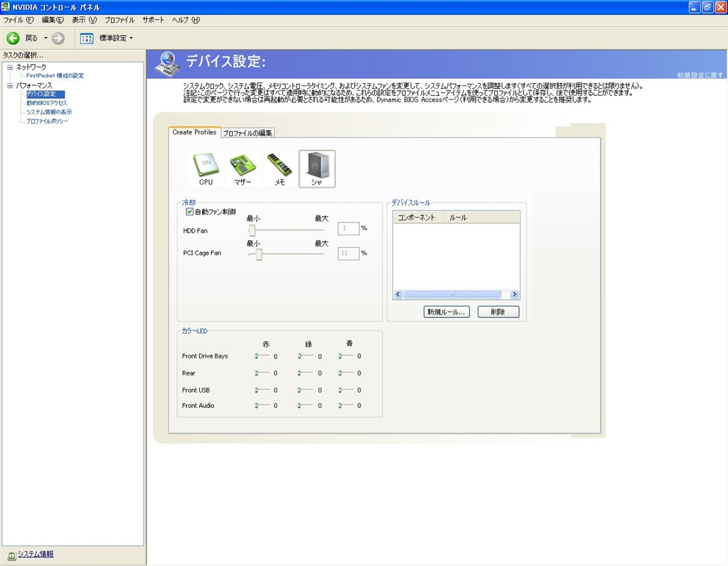Click the green back arrow icon
The width and height of the screenshot is (728, 566).
pos(13,38)
